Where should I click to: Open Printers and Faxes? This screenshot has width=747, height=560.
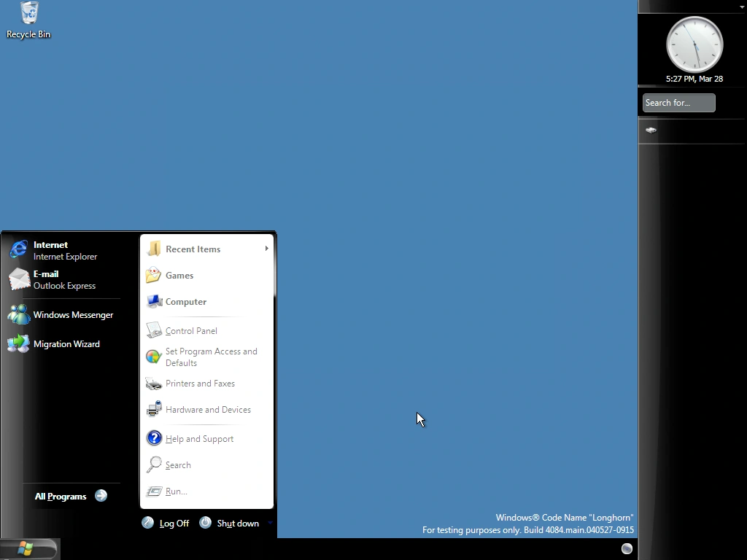pyautogui.click(x=200, y=383)
